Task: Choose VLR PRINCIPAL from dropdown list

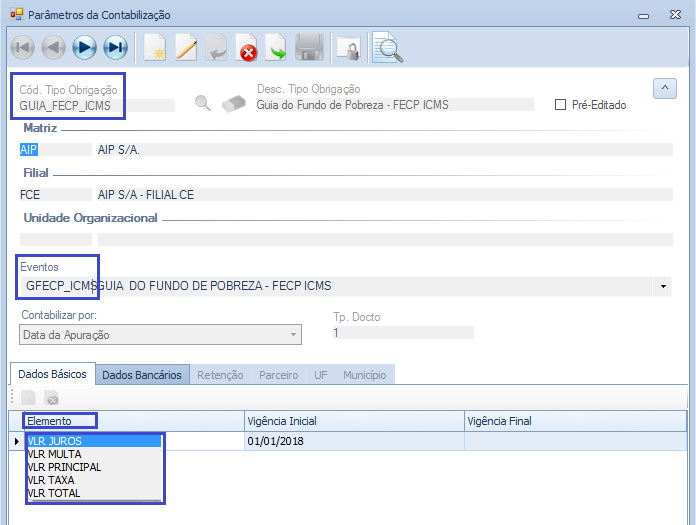Action: click(x=94, y=467)
